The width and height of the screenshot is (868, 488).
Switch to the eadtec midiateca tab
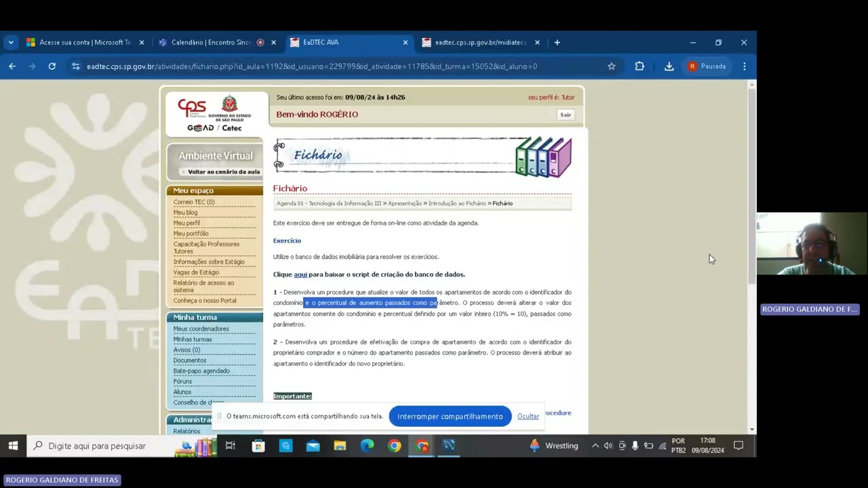(x=475, y=42)
